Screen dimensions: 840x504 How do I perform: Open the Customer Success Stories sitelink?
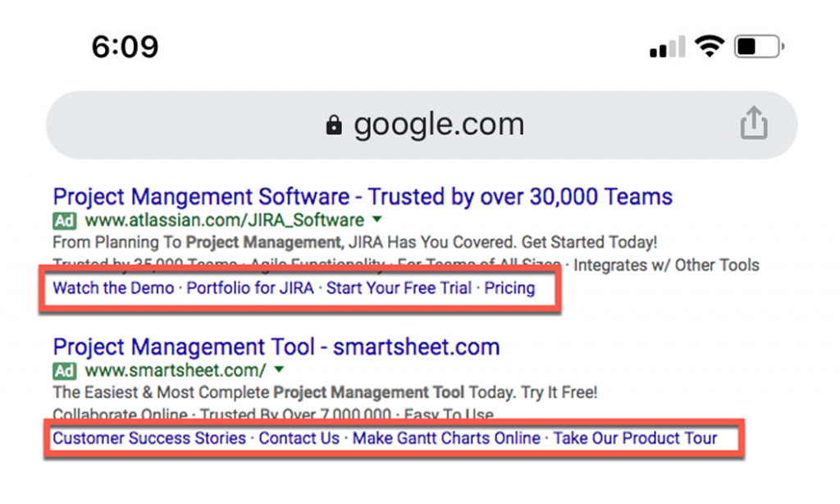(x=149, y=438)
